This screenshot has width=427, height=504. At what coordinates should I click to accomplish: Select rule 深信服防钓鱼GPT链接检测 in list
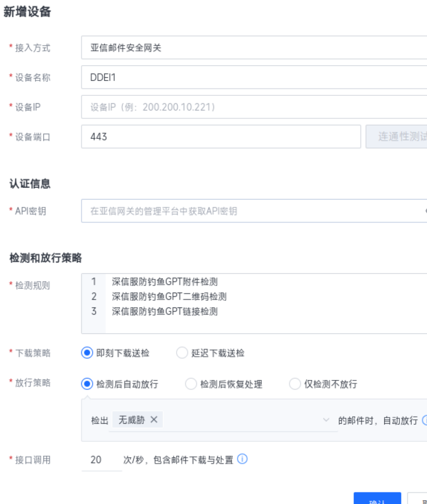coord(165,311)
